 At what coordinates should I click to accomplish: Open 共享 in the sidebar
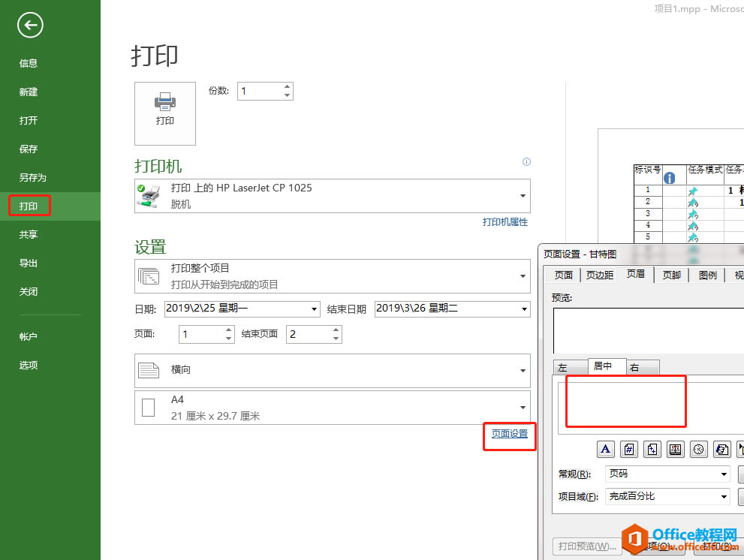(x=29, y=234)
